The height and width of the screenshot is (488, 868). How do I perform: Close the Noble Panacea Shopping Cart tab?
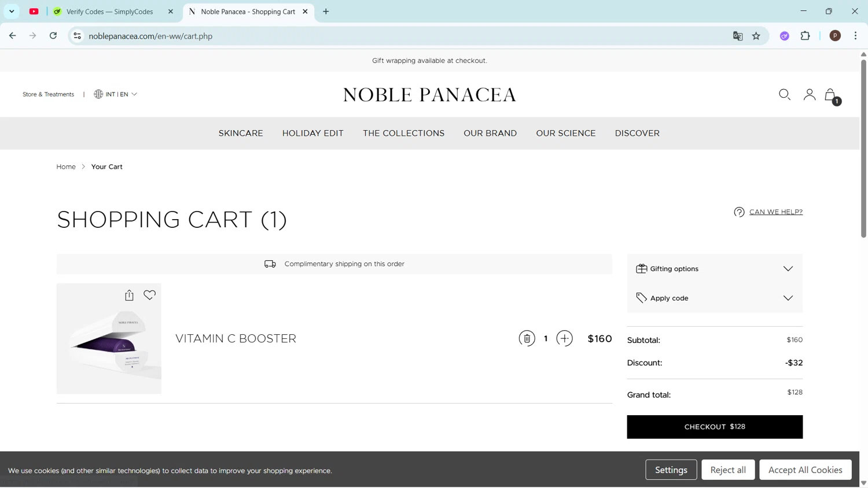coord(305,12)
